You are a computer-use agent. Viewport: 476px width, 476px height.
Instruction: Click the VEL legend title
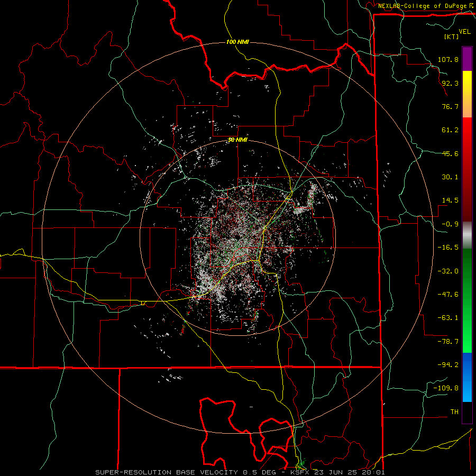coord(464,32)
